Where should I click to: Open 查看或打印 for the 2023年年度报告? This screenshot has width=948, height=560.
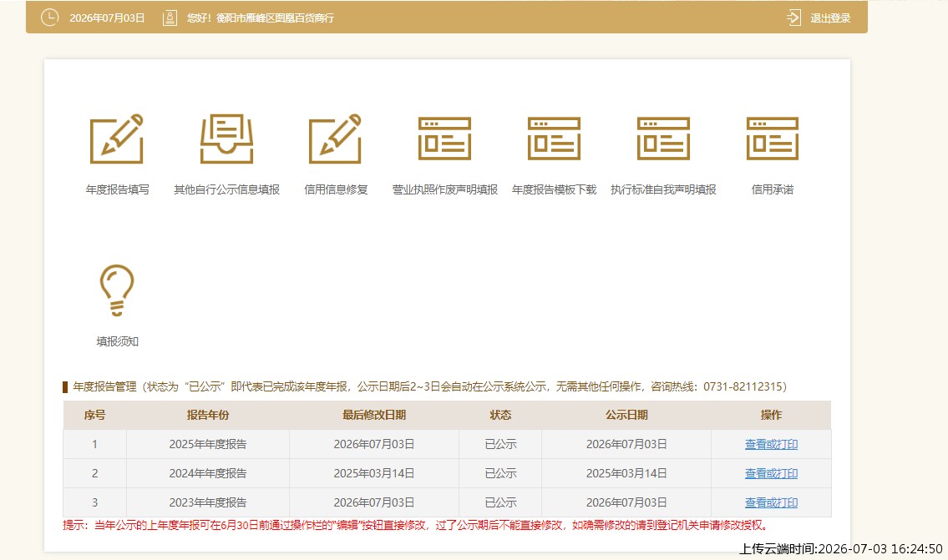coord(771,502)
